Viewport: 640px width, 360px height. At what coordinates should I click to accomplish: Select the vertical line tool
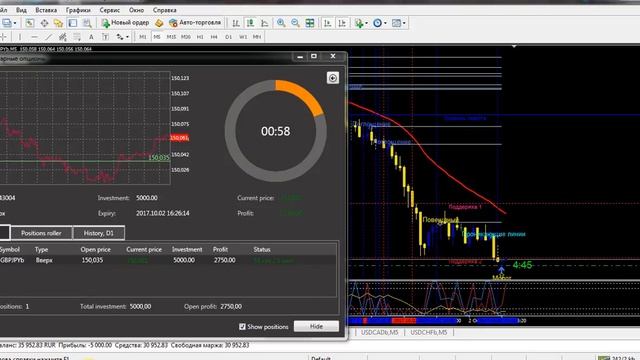point(20,37)
